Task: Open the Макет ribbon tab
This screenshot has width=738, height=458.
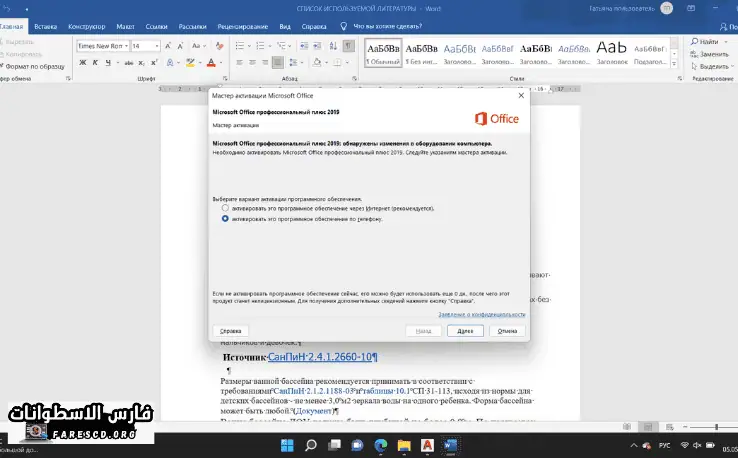Action: click(125, 28)
